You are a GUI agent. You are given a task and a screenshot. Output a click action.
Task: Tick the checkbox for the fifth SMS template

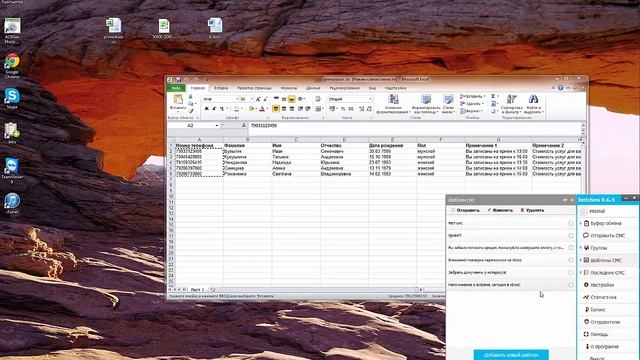coord(571,272)
